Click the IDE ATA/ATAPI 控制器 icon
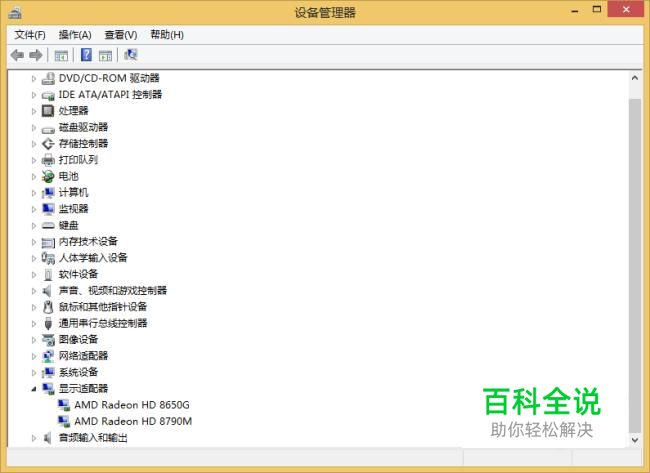 48,95
